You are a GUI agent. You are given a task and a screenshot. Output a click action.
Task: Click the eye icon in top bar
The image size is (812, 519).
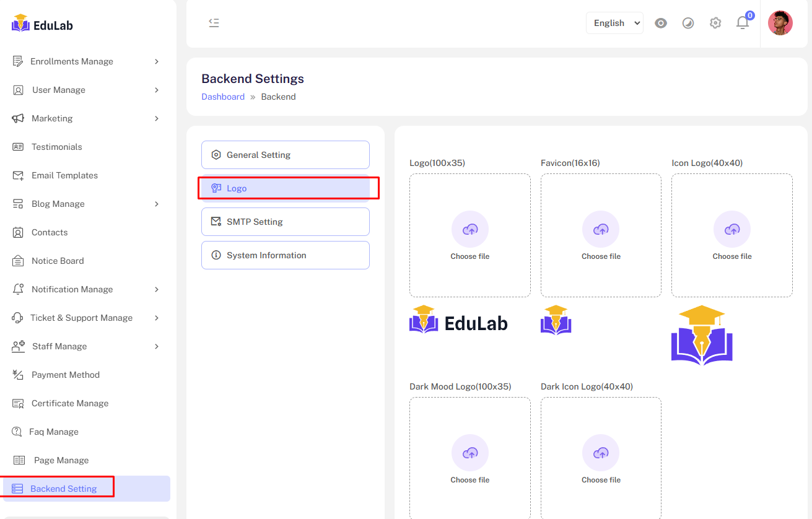[x=661, y=23]
